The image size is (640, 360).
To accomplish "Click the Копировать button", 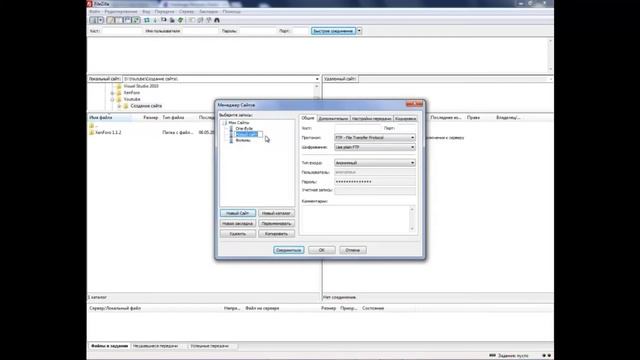I will coord(276,233).
